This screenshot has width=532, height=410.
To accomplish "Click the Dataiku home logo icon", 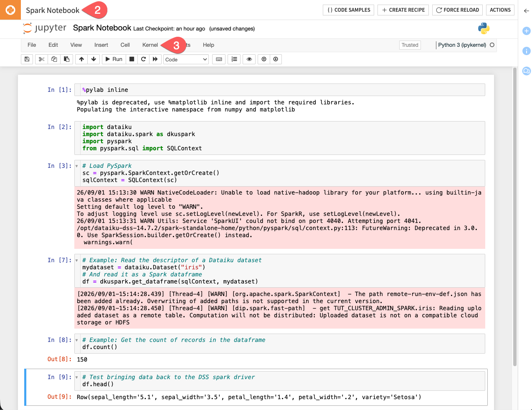I will click(x=10, y=10).
